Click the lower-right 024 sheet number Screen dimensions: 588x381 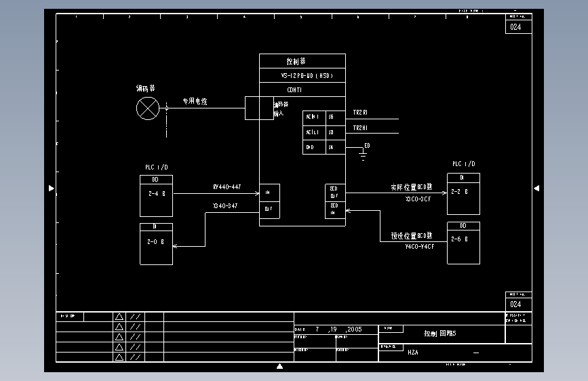[515, 304]
